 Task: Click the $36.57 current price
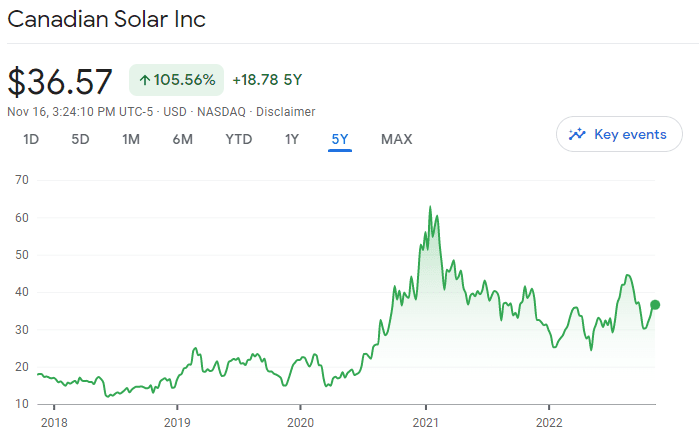coord(60,81)
